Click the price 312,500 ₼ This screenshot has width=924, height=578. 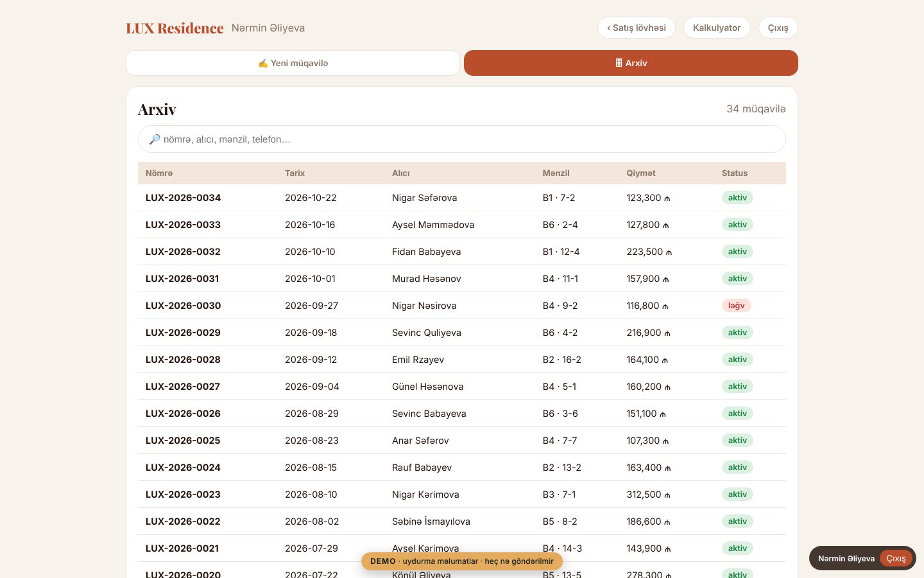[x=649, y=495]
